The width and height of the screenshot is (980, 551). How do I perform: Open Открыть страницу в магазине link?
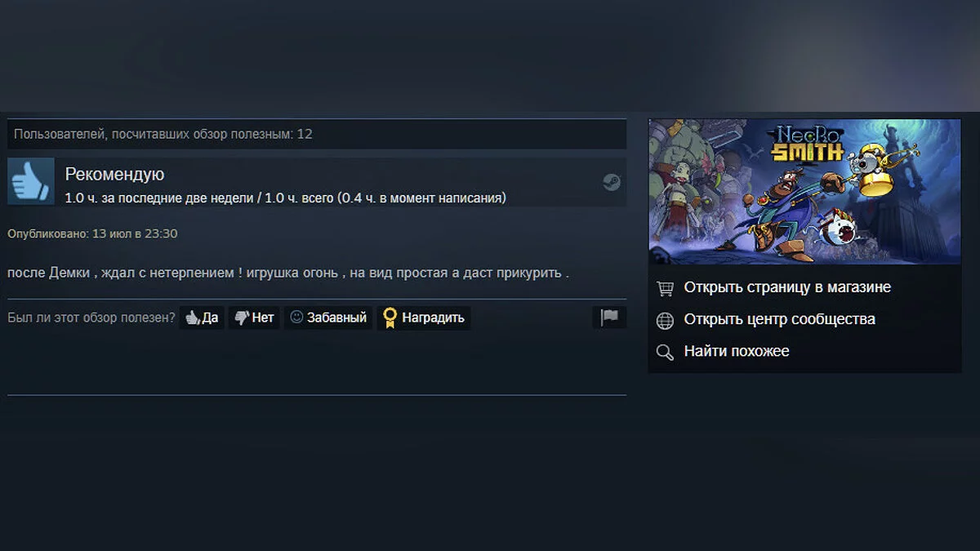pyautogui.click(x=787, y=287)
